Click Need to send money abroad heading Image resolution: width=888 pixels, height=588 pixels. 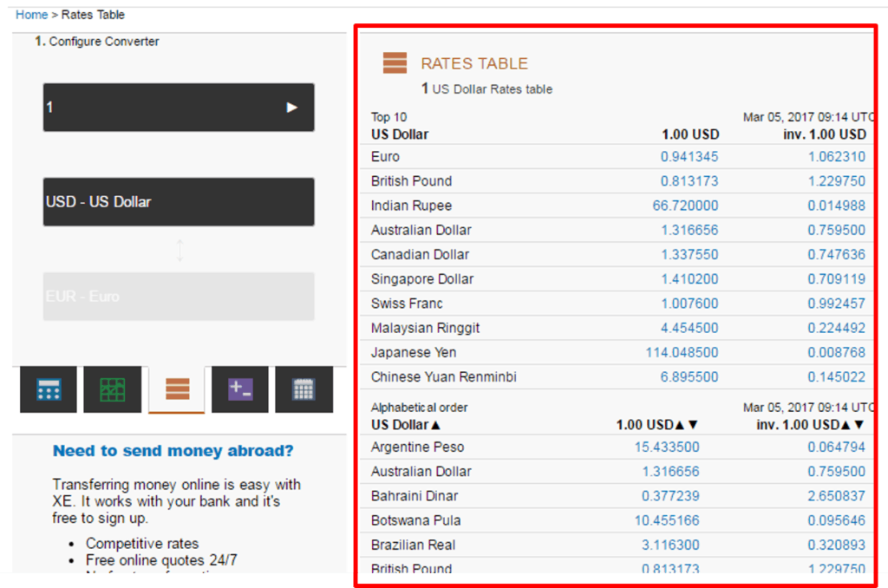tap(173, 451)
